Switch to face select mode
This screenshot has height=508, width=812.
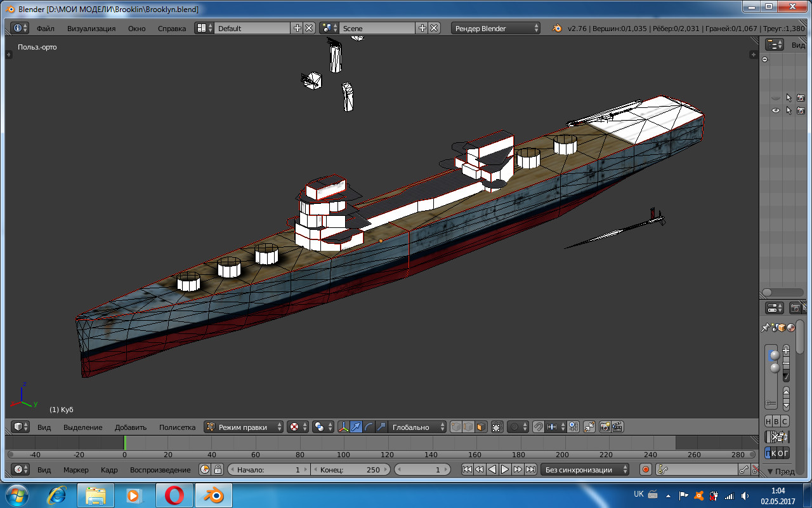click(x=481, y=427)
